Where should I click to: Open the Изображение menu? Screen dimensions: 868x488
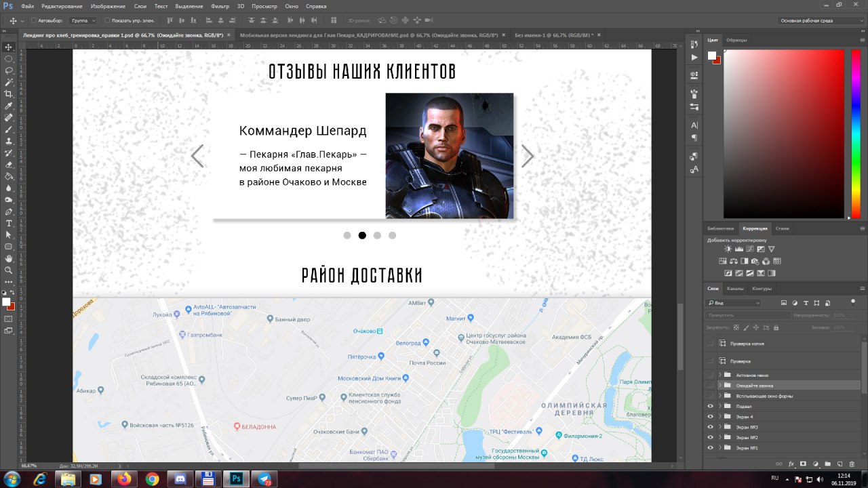[x=108, y=6]
